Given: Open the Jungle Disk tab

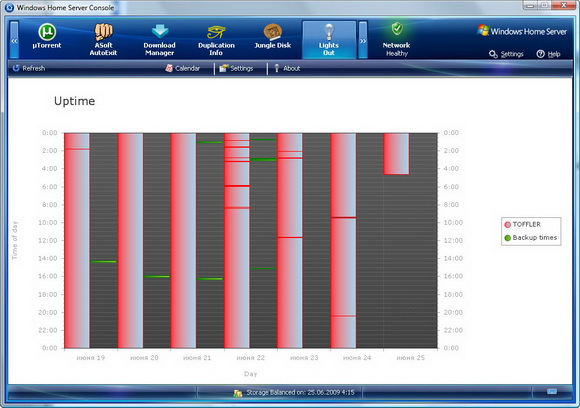Looking at the screenshot, I should 273,37.
